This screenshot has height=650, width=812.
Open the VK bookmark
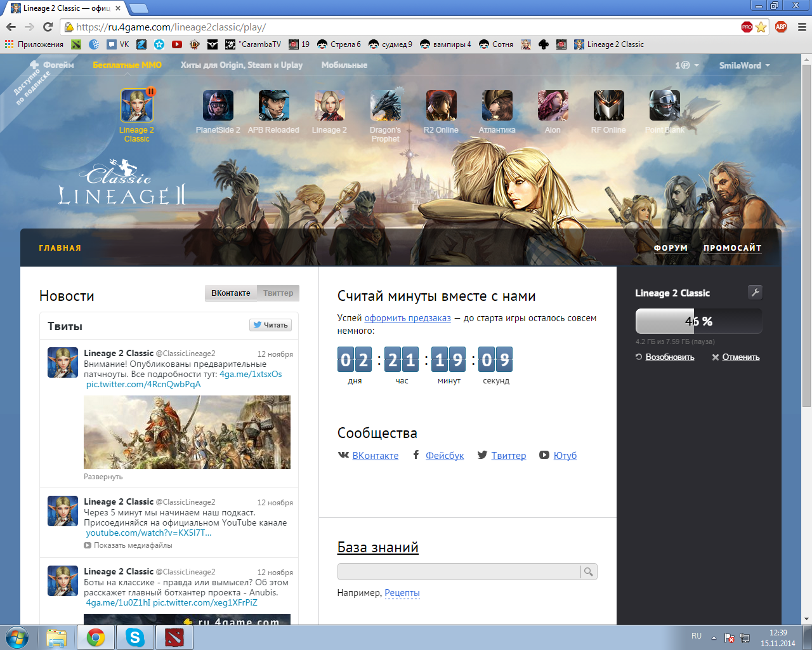coord(118,44)
